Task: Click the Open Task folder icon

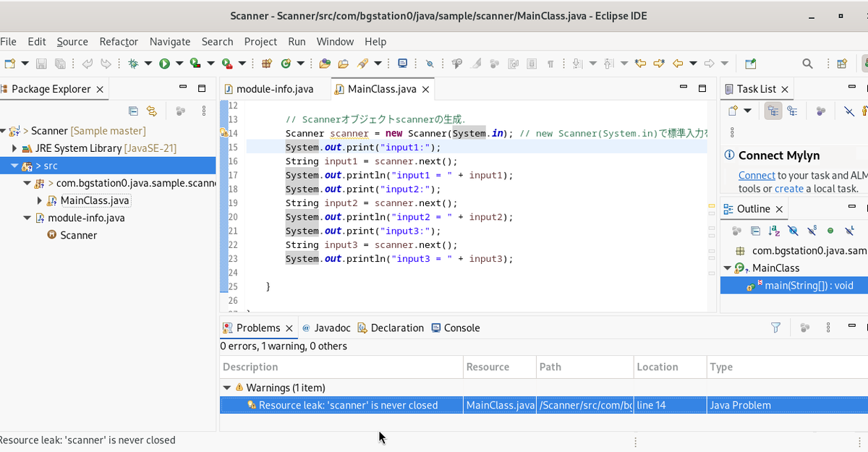Action: pos(344,64)
